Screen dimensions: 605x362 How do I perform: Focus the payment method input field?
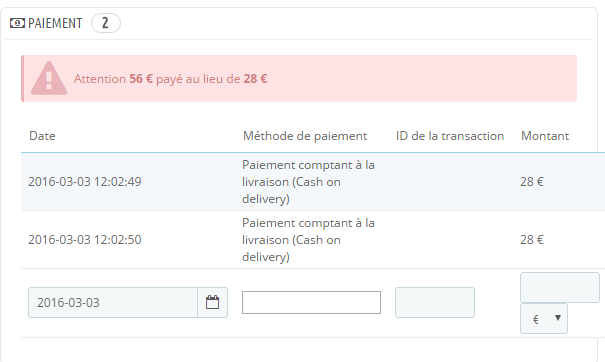point(311,302)
